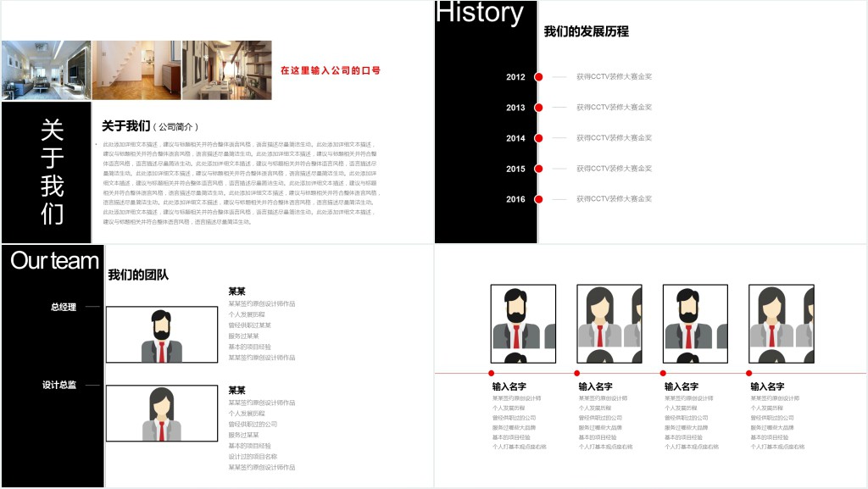Click the third avatar in the four-person row
Viewport: 868px width, 489px height.
point(694,317)
